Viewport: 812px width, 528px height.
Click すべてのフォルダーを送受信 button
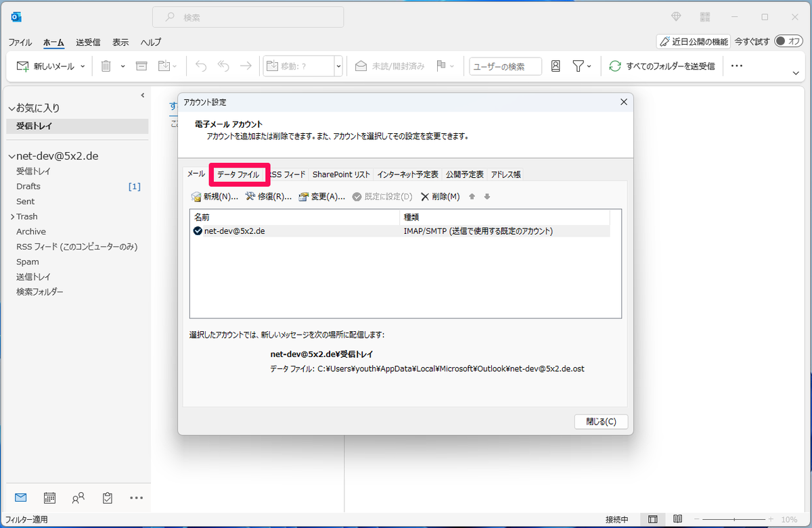[x=662, y=66]
